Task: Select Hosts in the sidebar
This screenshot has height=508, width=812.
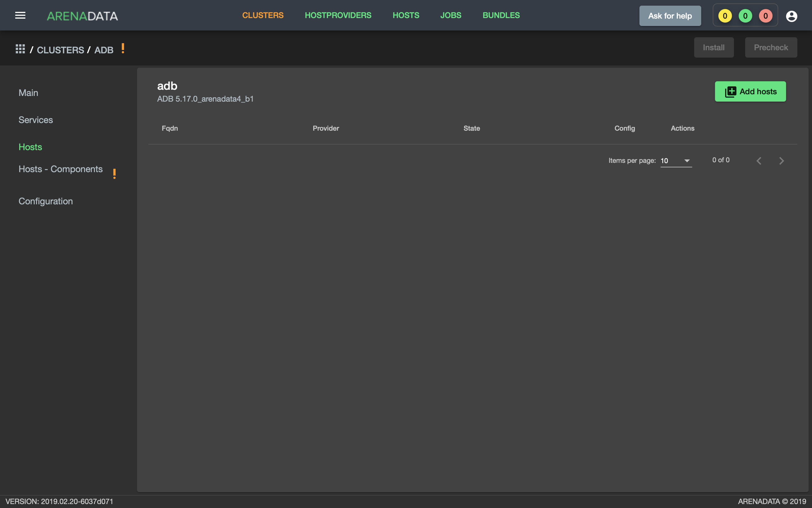Action: tap(30, 147)
